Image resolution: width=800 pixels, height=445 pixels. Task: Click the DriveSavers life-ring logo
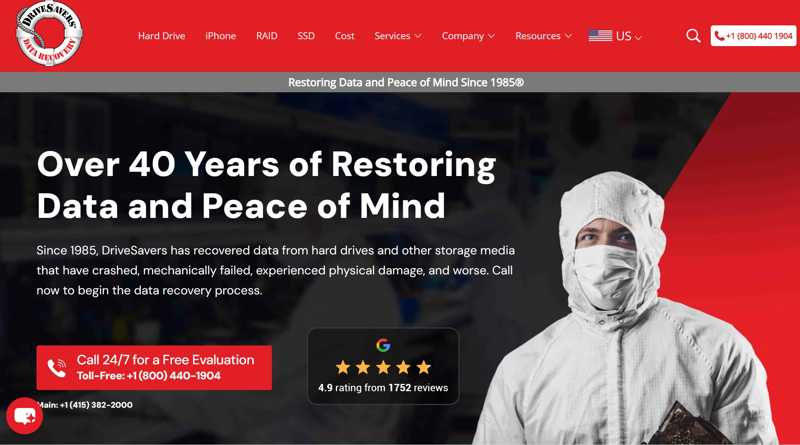49,34
